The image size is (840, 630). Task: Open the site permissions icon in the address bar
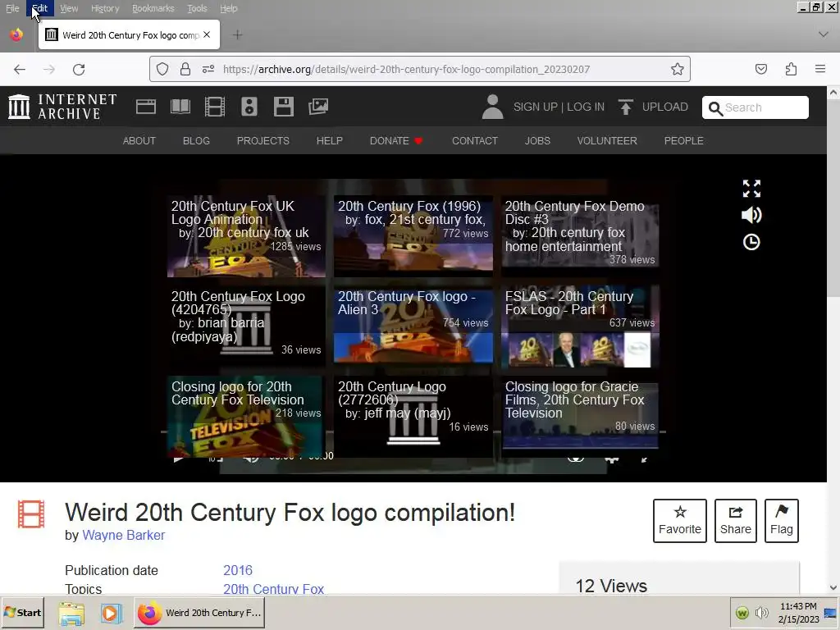click(x=208, y=69)
